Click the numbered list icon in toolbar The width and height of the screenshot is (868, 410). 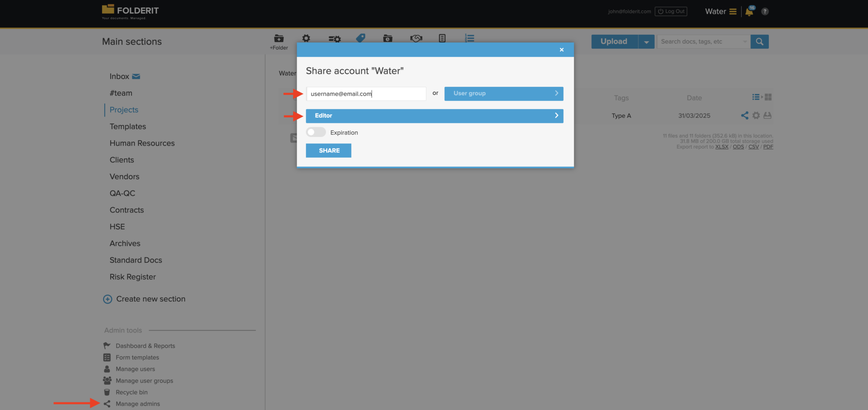469,38
